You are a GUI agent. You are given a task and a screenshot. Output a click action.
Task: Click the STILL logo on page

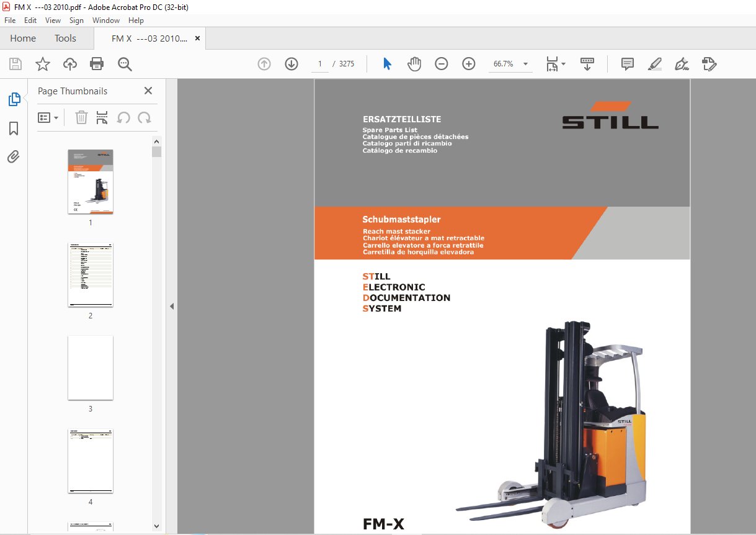pos(610,116)
